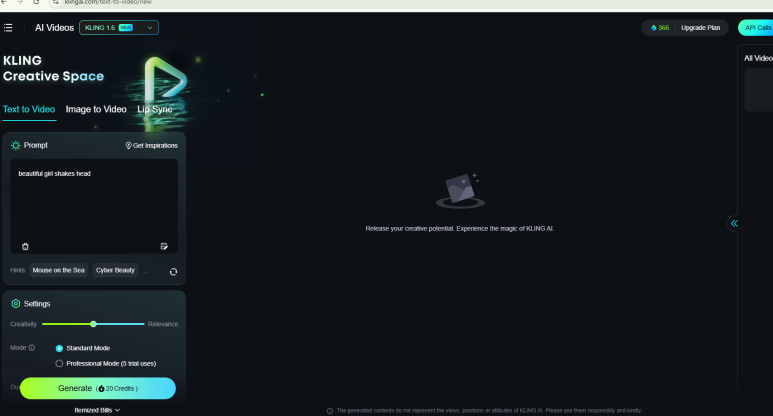
Task: Click the AI Videos title
Action: coord(54,28)
